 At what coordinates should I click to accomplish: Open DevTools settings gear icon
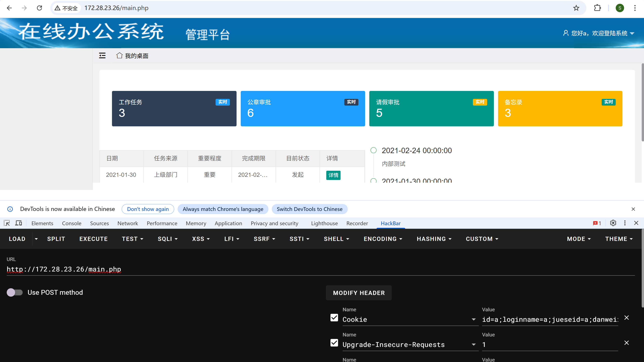613,223
